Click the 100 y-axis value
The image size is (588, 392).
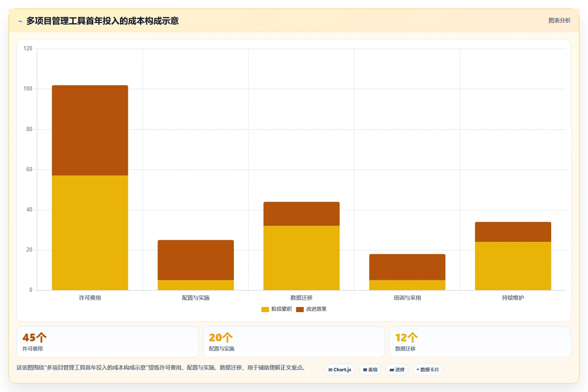pos(28,89)
